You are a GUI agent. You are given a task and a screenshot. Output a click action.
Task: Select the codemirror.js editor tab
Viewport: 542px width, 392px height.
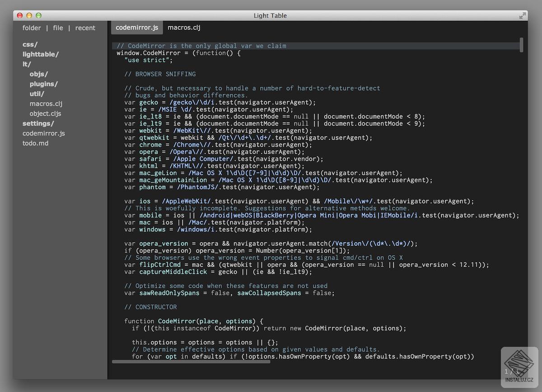[137, 28]
